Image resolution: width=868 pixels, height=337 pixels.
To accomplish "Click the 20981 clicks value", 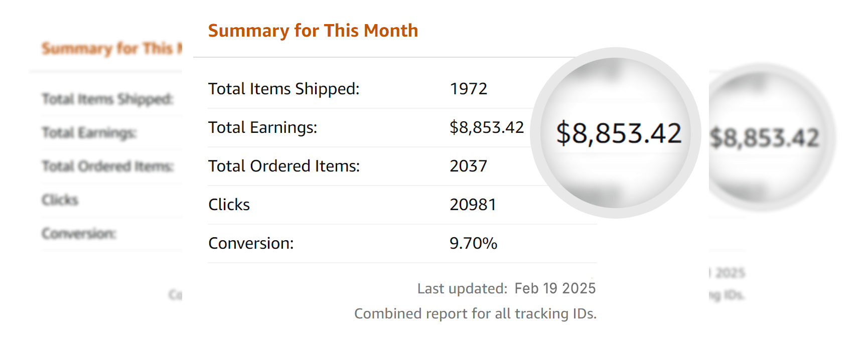I will 473,205.
